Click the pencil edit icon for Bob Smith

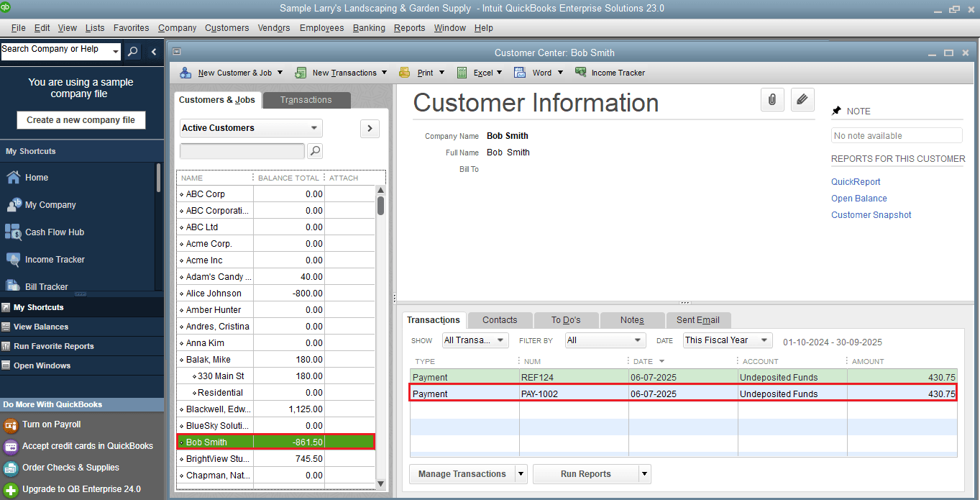802,99
